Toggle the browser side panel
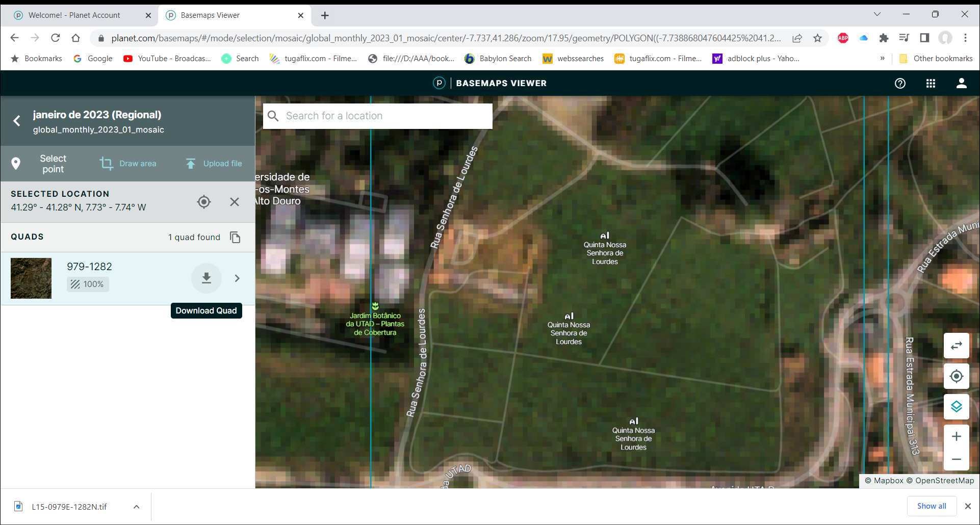Image resolution: width=980 pixels, height=525 pixels. [925, 38]
